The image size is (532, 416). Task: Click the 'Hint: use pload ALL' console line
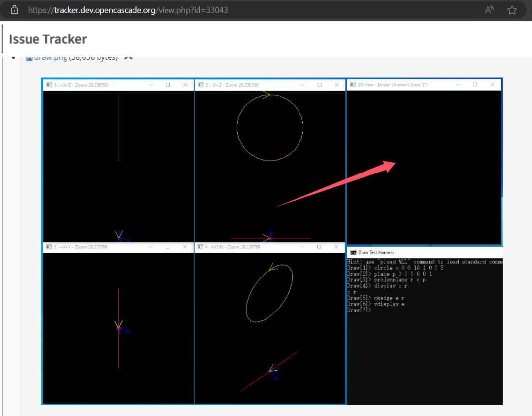point(425,262)
